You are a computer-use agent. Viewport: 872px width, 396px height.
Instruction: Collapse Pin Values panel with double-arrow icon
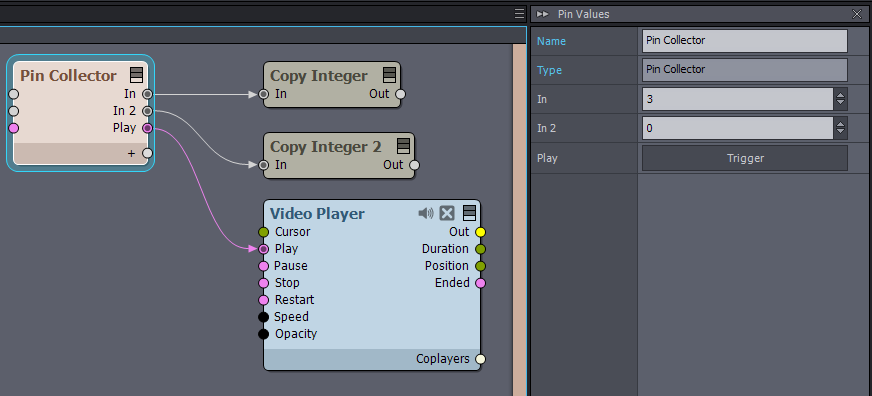coord(543,14)
